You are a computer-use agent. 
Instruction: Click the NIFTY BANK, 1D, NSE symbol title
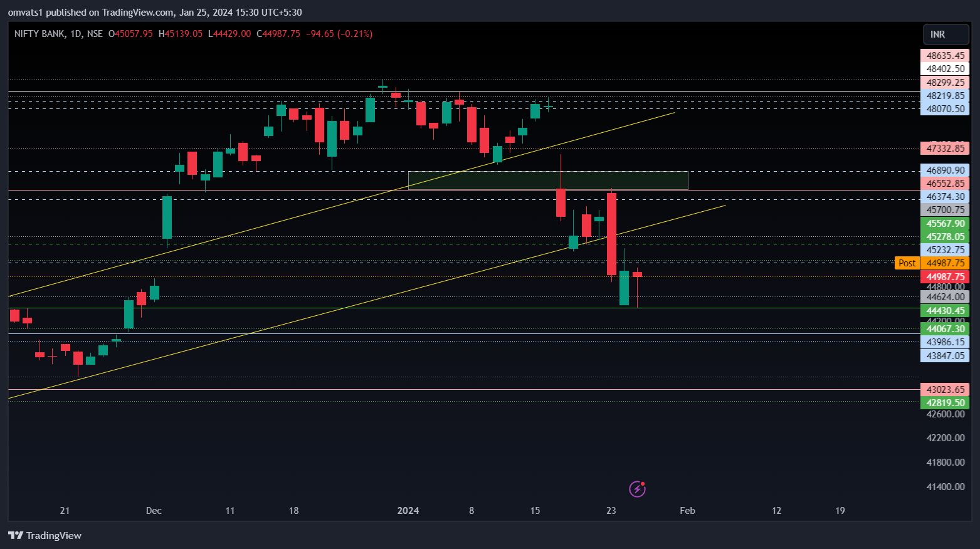tap(58, 34)
